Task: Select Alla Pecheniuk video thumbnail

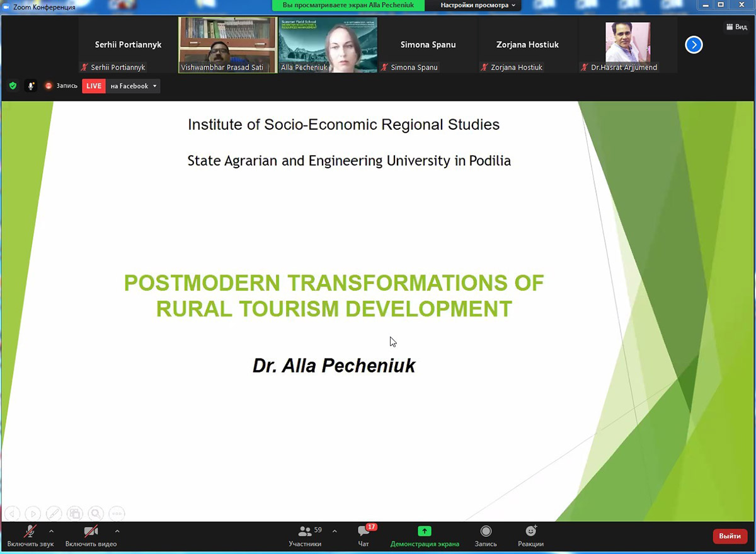Action: click(x=328, y=45)
